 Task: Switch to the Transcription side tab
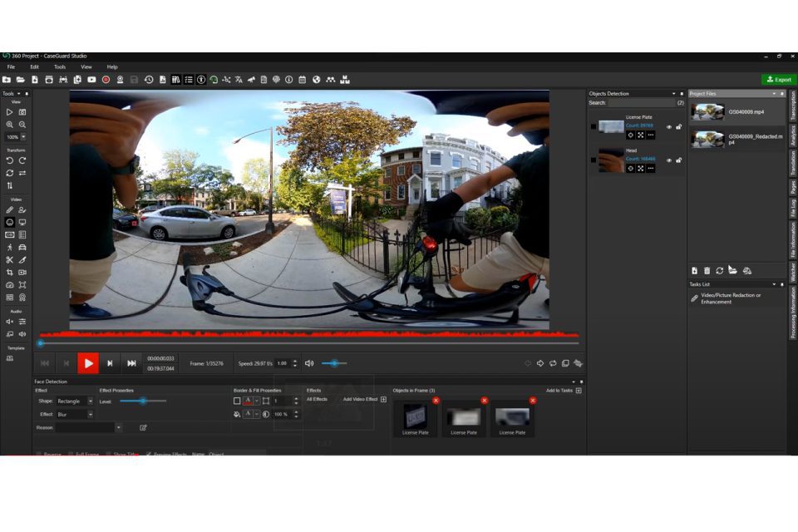click(793, 106)
